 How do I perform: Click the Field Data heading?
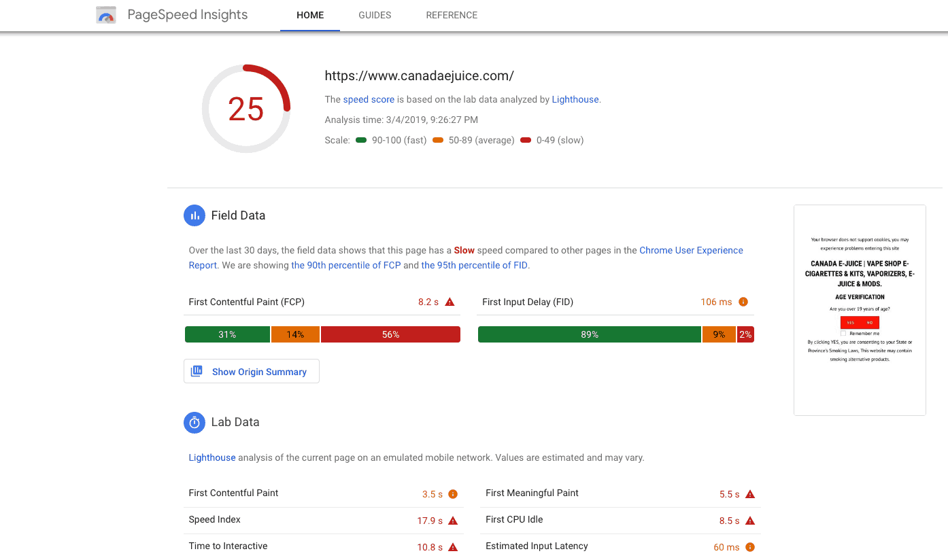238,215
